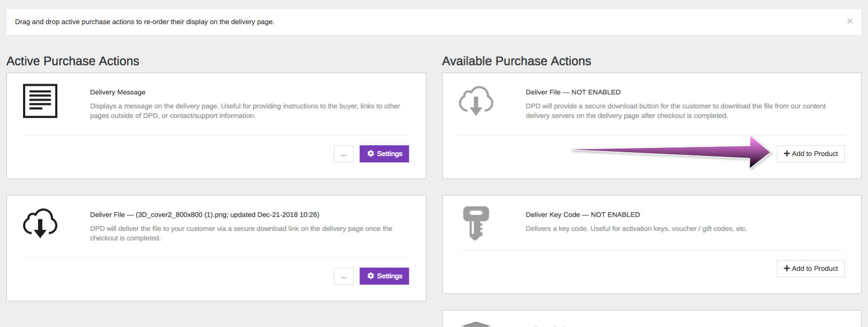Open the more options menu for active Deliver File
This screenshot has height=327, width=868.
point(343,276)
